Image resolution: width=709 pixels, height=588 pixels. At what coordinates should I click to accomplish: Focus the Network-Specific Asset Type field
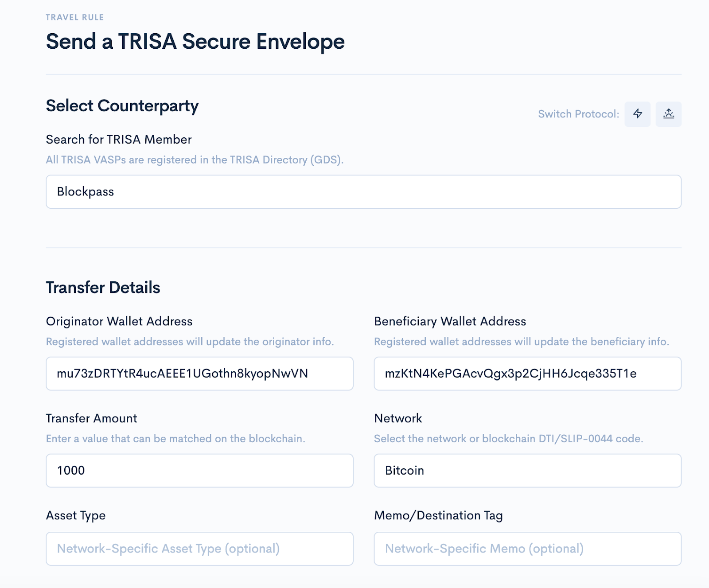click(x=199, y=549)
